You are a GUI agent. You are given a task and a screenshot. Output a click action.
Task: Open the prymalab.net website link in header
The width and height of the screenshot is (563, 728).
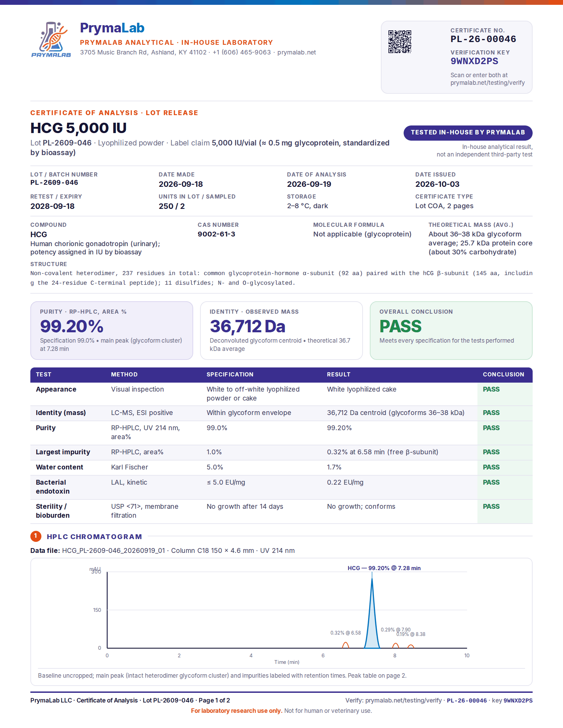(296, 52)
